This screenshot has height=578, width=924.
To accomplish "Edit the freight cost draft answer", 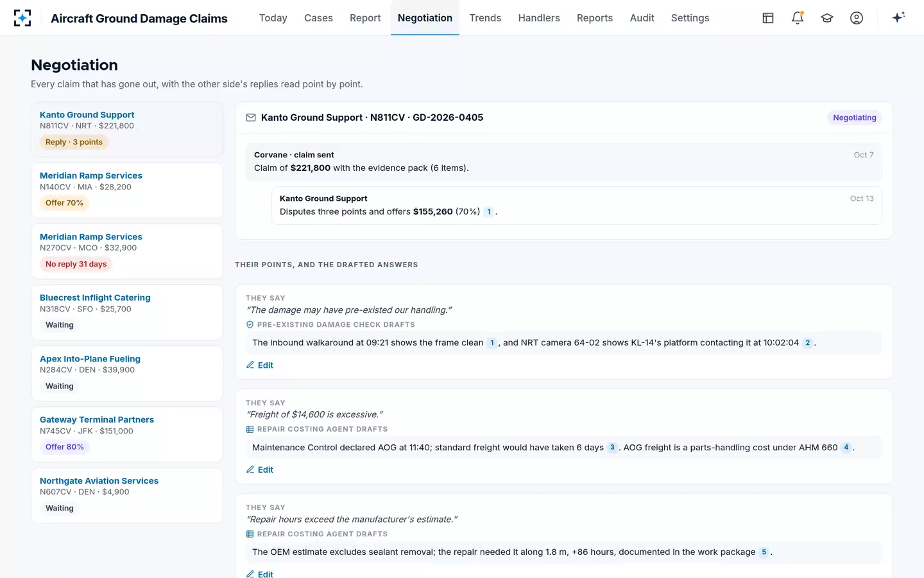I will (x=260, y=470).
